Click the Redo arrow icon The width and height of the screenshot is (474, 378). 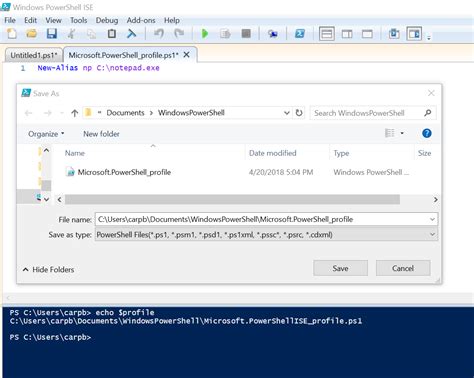pos(179,34)
